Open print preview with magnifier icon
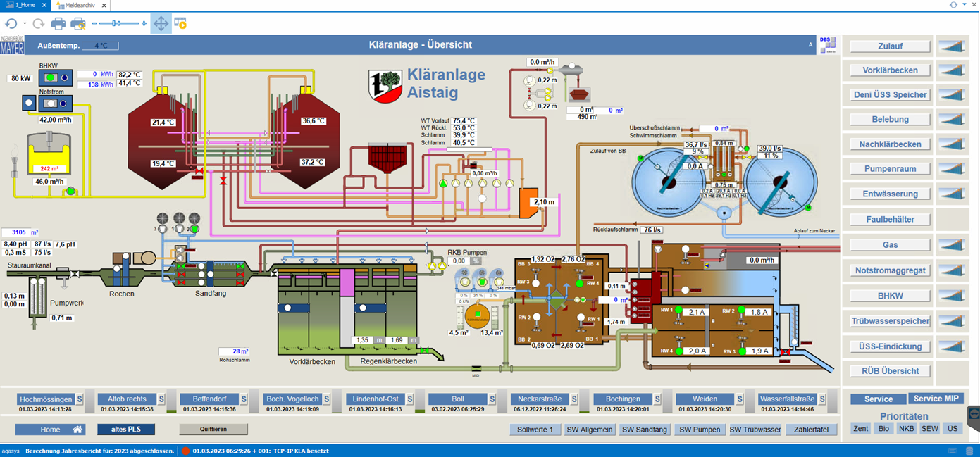 coord(78,24)
